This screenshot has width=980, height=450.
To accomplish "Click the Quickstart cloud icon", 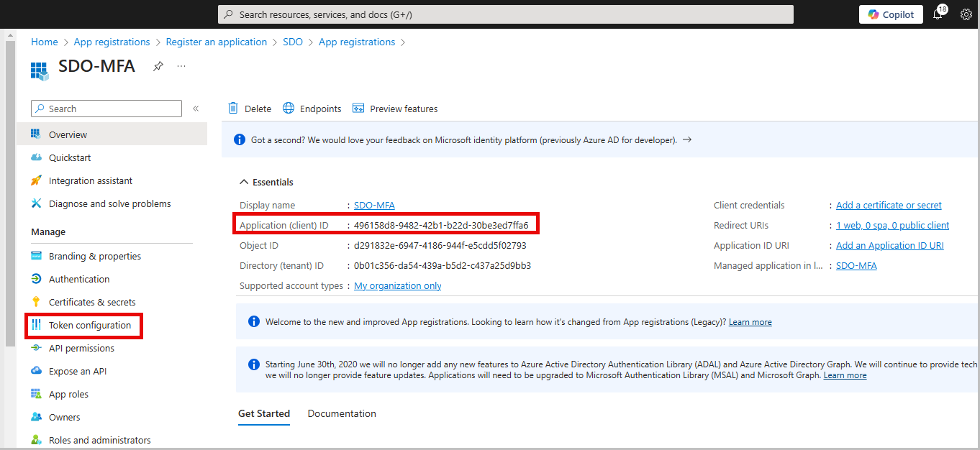I will click(36, 157).
